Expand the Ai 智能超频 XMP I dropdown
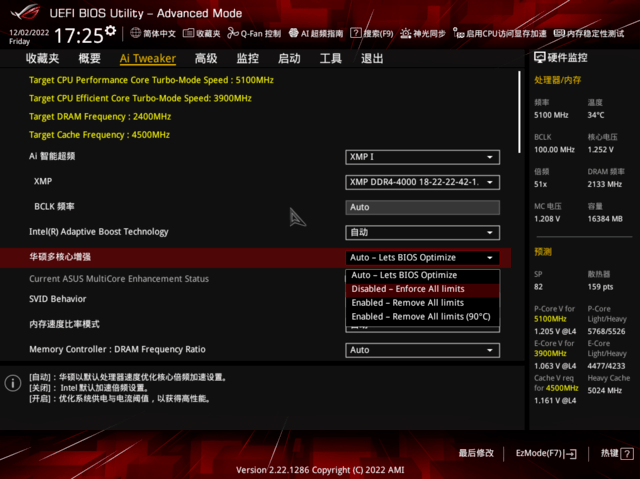Screen dimensions: 640x479 422,157
